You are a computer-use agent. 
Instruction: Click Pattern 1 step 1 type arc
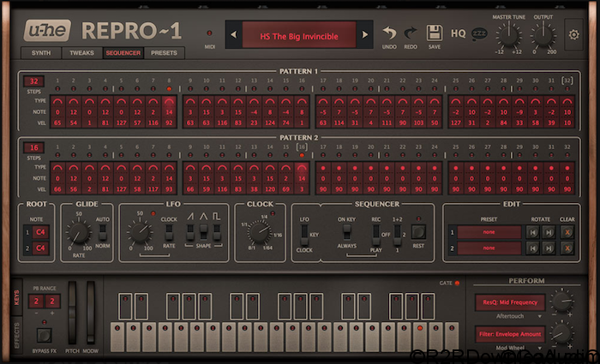click(x=57, y=101)
